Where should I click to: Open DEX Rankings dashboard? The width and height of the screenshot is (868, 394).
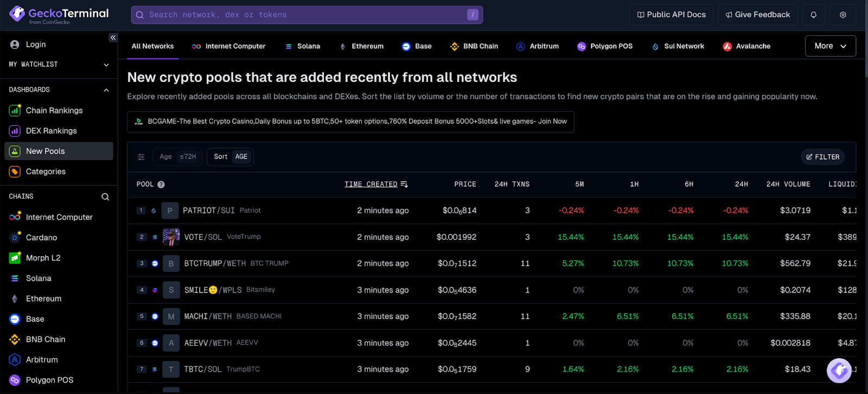(59, 131)
